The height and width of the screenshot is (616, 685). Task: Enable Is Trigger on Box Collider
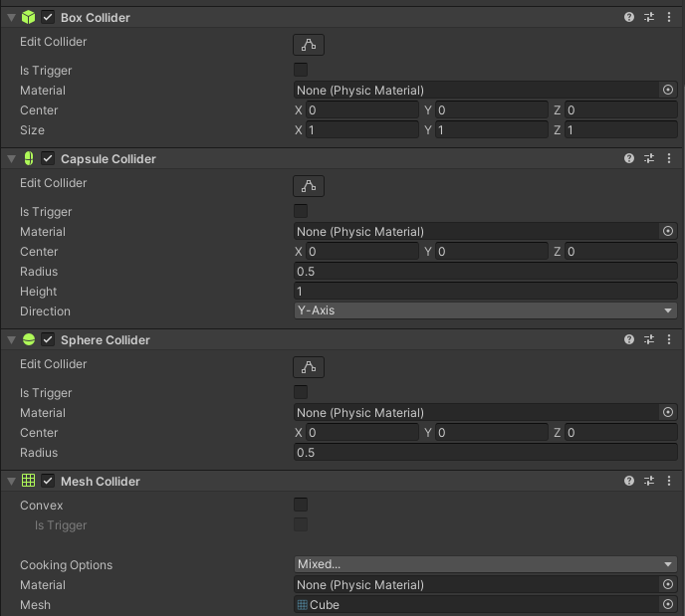click(x=301, y=70)
